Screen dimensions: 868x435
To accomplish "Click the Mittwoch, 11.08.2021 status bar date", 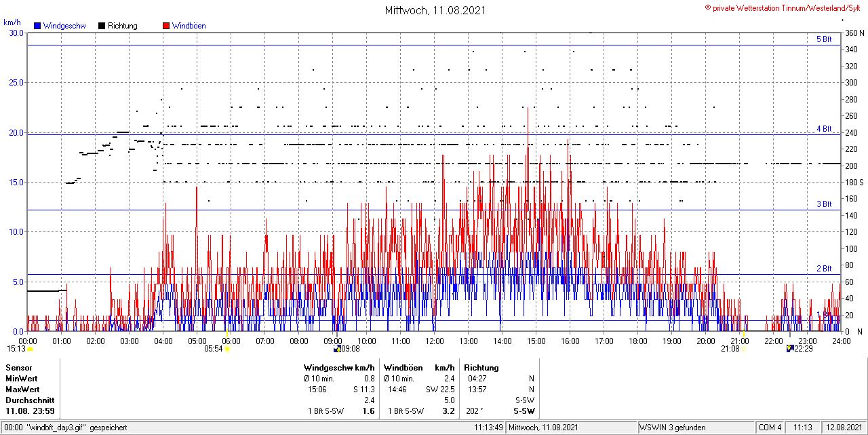I will pos(543,428).
